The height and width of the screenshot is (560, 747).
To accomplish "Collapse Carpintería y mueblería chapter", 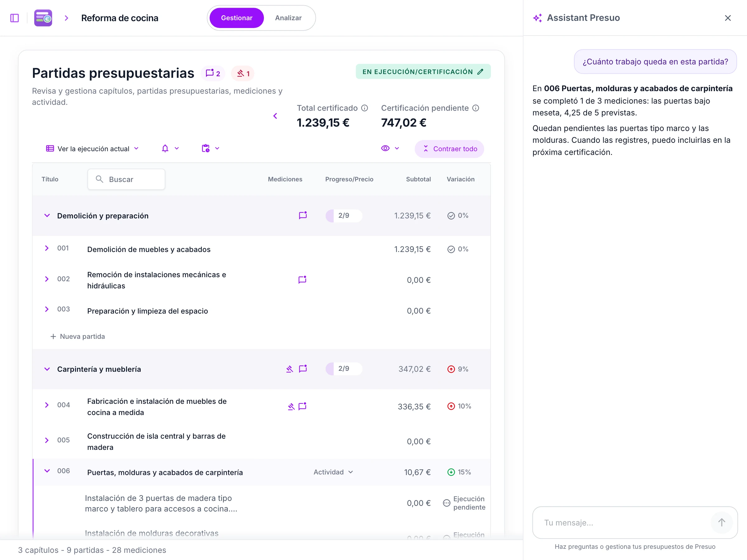I will coord(47,369).
